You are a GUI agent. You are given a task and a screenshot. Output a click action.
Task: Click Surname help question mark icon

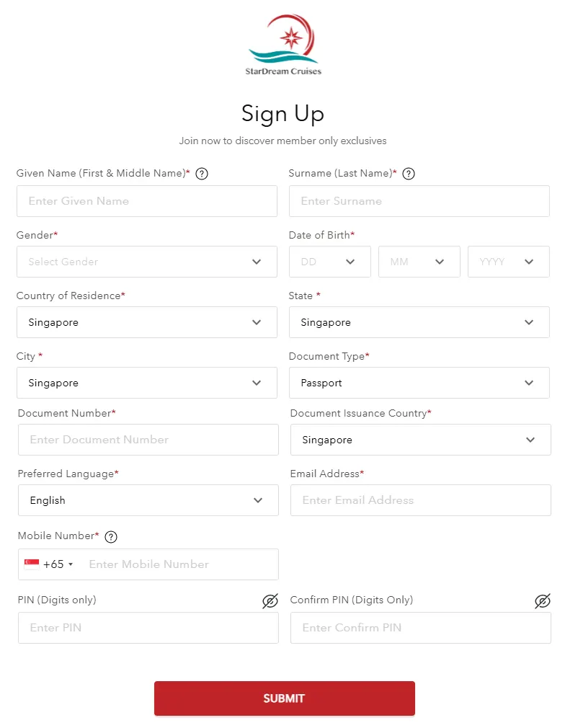(409, 174)
